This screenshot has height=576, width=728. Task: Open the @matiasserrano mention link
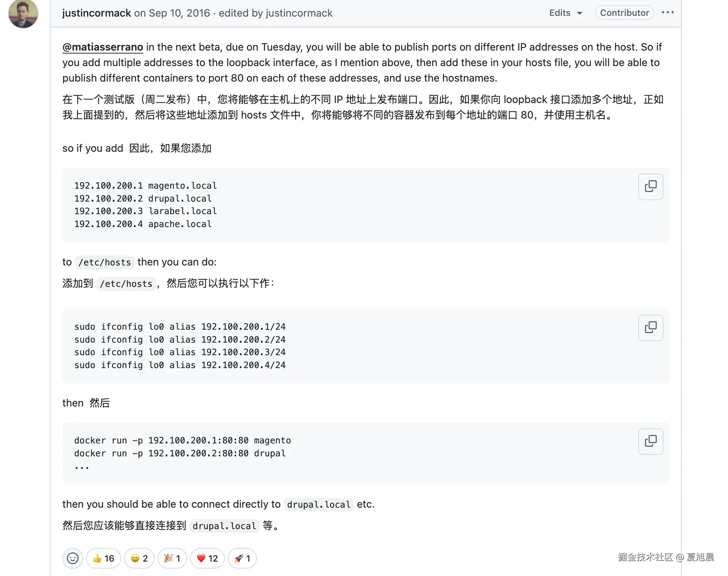(103, 47)
